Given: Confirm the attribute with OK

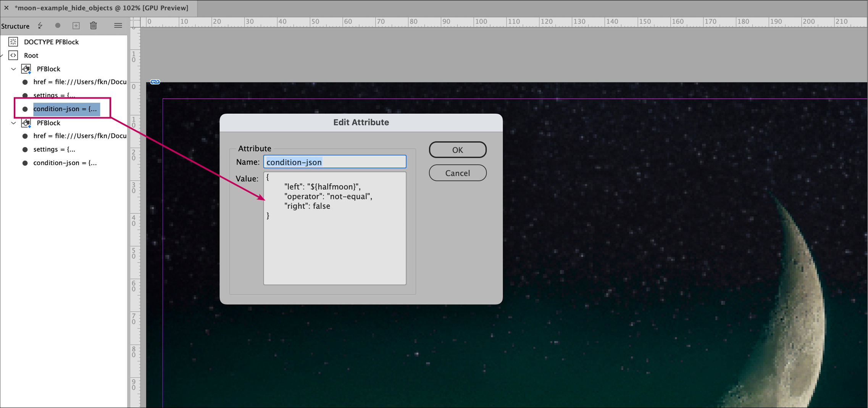Looking at the screenshot, I should pyautogui.click(x=457, y=150).
